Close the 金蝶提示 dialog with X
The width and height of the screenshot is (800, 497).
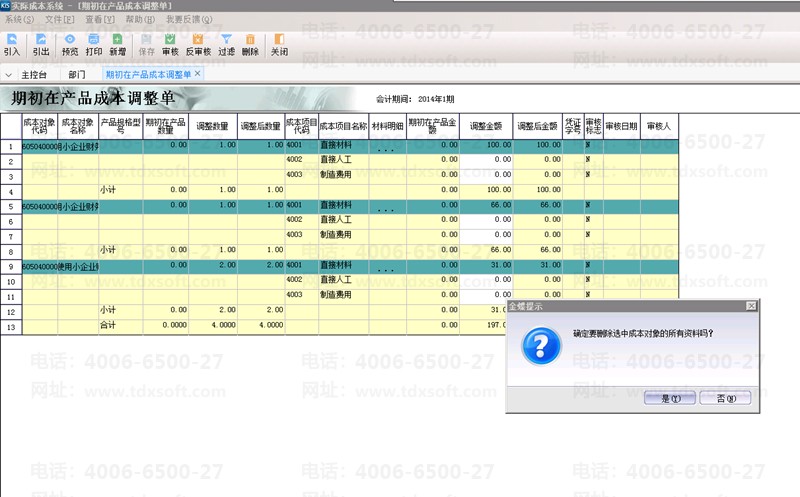coord(751,306)
